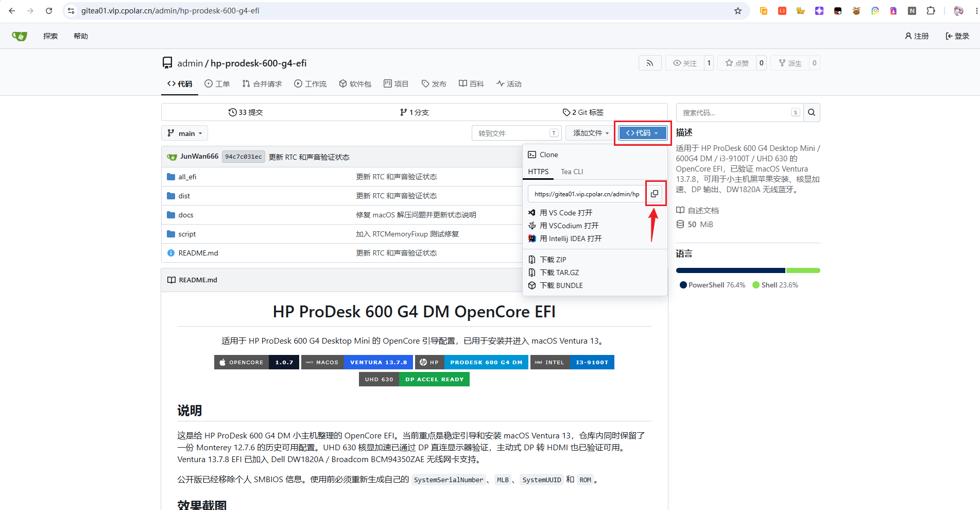
Task: Open the 工作流 actions tab
Action: pyautogui.click(x=310, y=84)
